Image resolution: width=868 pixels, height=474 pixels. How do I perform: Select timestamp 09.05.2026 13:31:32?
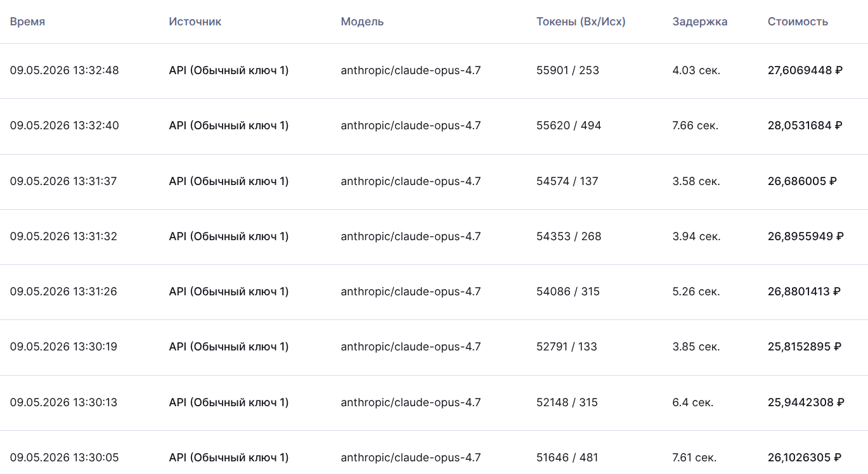[x=63, y=236]
